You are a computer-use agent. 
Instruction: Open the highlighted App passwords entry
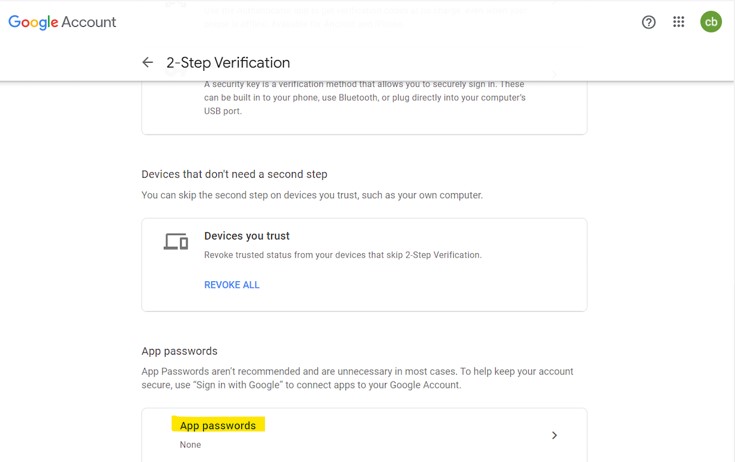coord(218,426)
